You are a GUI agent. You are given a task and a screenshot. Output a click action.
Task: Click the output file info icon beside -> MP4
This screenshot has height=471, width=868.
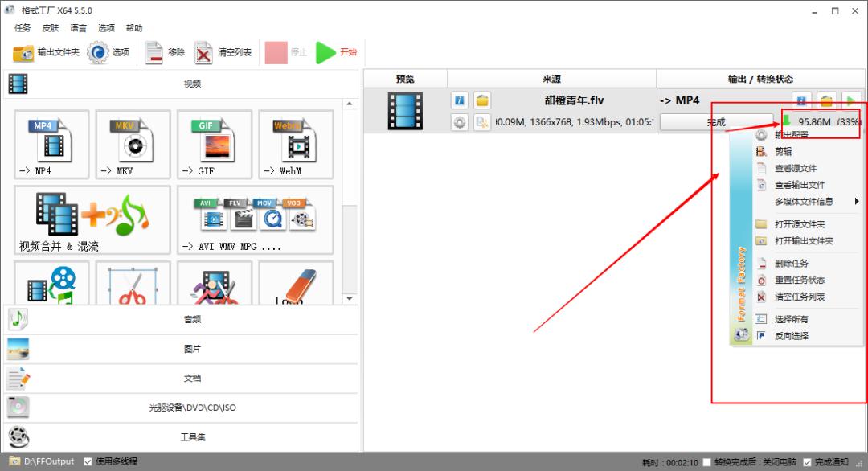[x=801, y=100]
